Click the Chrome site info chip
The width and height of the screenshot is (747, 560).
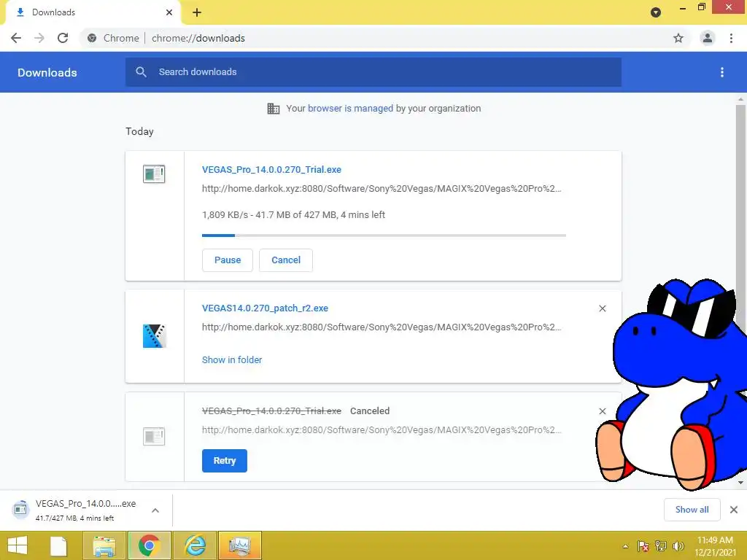[x=113, y=38]
